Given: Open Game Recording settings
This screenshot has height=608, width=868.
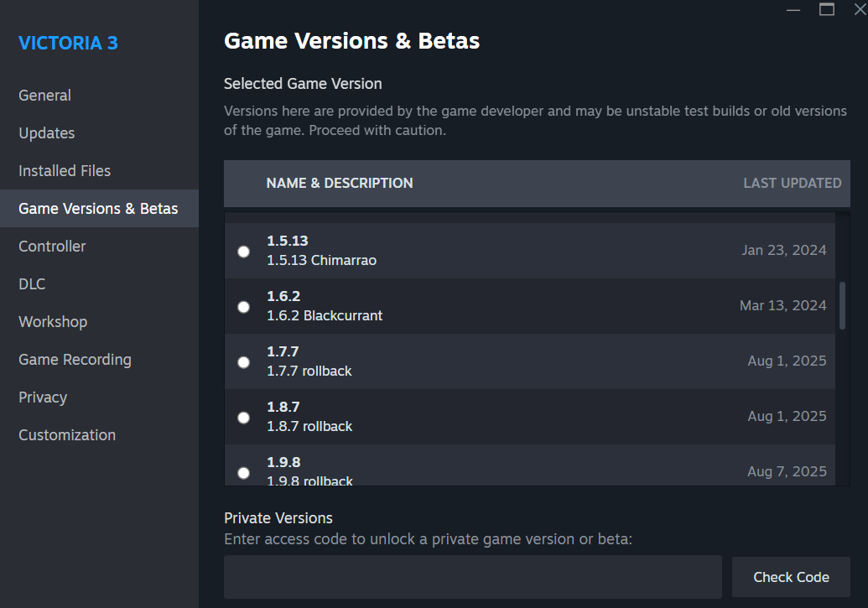Looking at the screenshot, I should (x=99, y=360).
